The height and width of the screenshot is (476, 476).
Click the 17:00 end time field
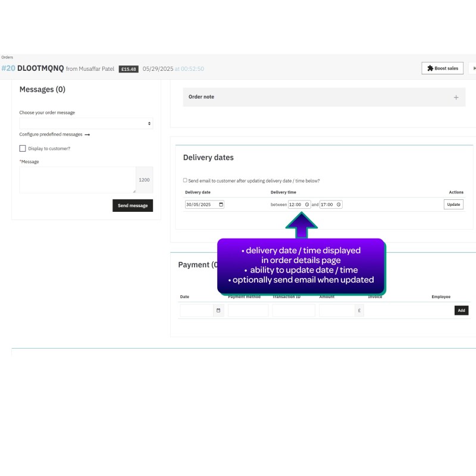coord(331,205)
